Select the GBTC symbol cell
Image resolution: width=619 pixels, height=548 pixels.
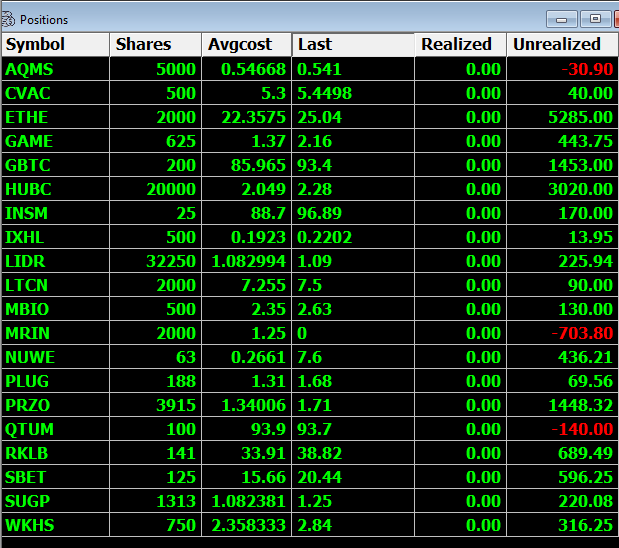(x=56, y=165)
